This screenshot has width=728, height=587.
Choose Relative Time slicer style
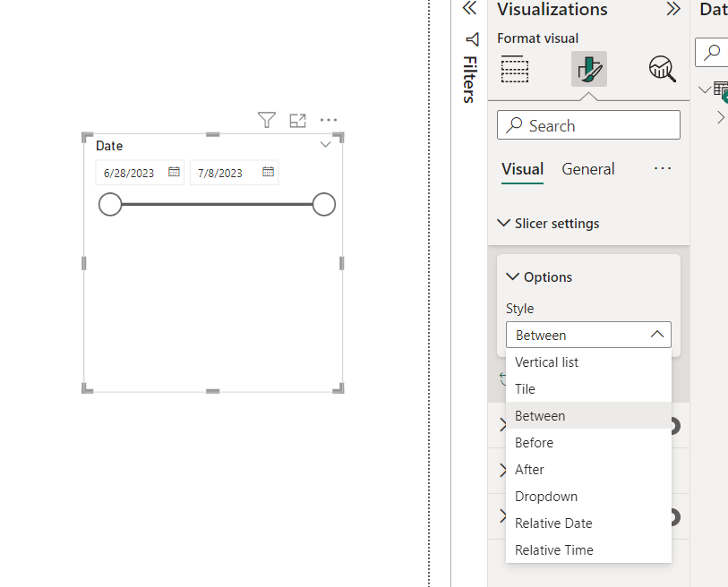tap(588, 550)
